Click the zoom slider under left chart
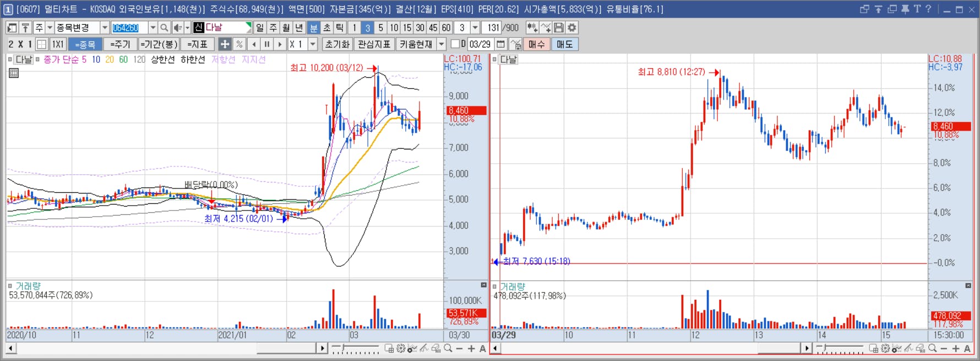980x361 pixels. click(355, 348)
